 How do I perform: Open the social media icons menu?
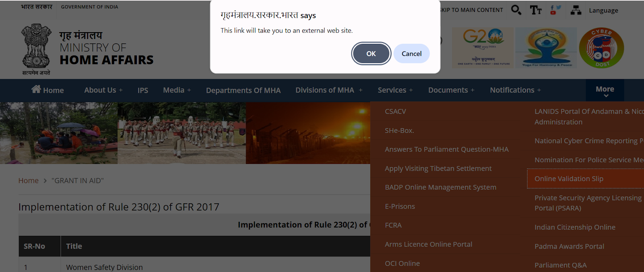tap(555, 10)
